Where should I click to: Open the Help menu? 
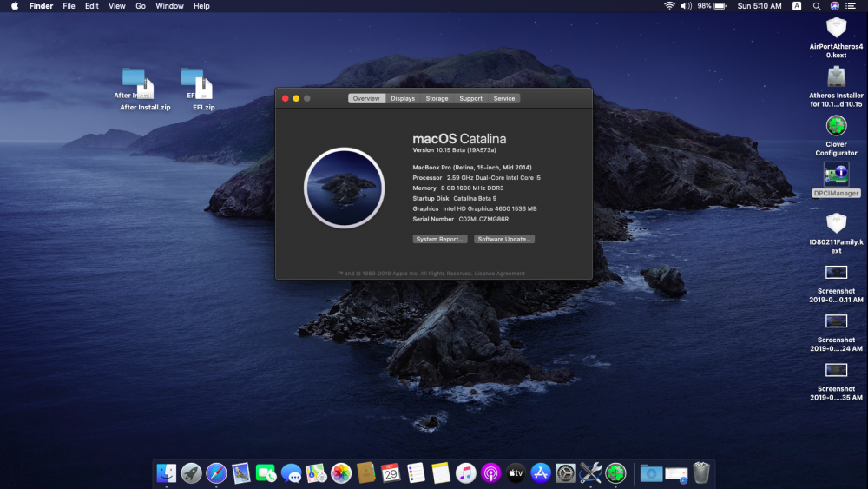(201, 6)
